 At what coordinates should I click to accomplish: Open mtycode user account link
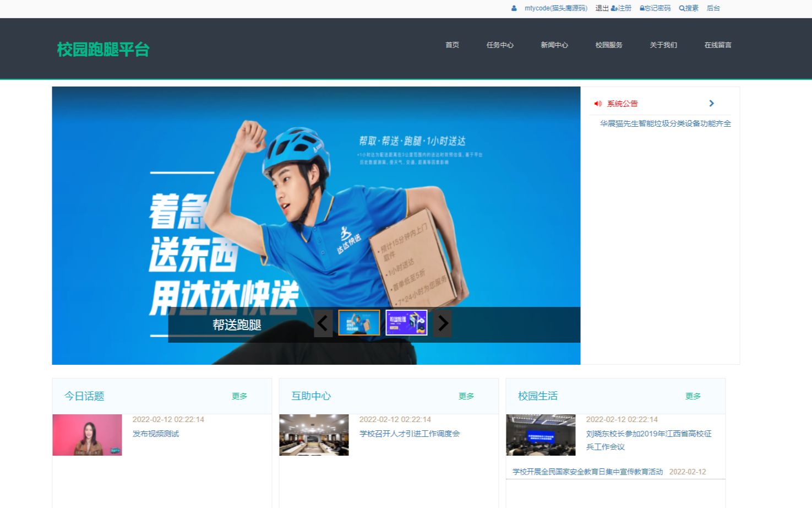coord(556,8)
